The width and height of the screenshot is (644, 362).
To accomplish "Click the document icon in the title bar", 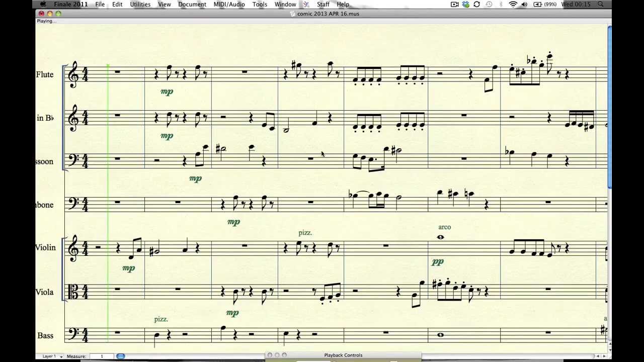I will click(293, 14).
